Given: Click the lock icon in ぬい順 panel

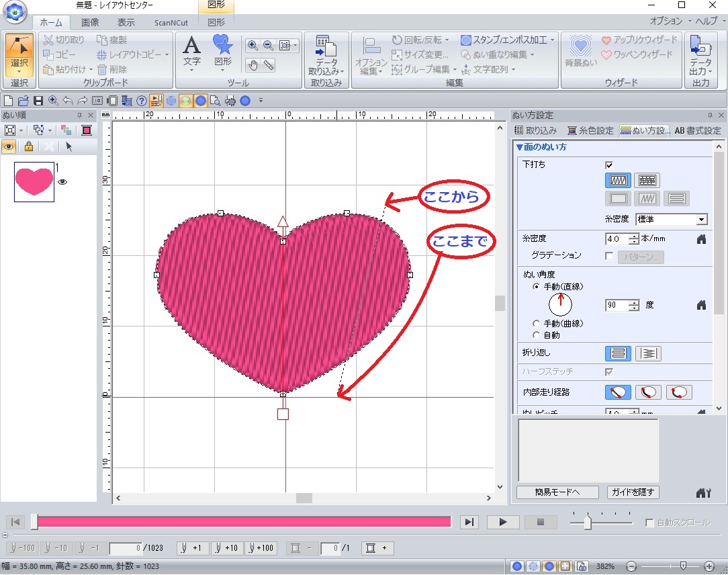Looking at the screenshot, I should click(29, 146).
